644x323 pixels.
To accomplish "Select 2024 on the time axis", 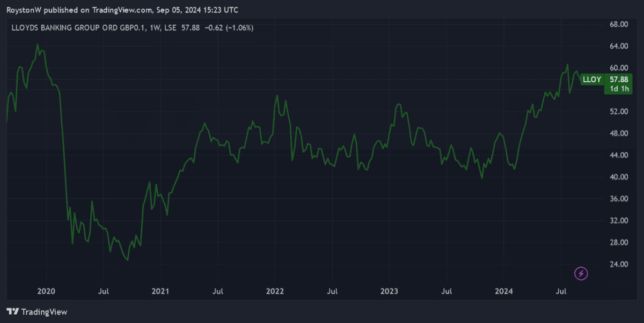I will tap(504, 291).
